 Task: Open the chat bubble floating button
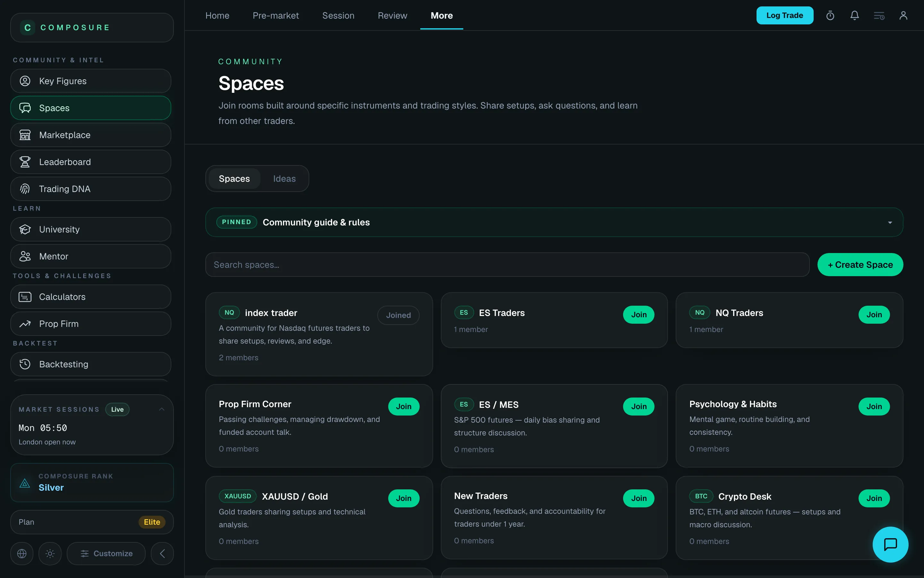[890, 544]
